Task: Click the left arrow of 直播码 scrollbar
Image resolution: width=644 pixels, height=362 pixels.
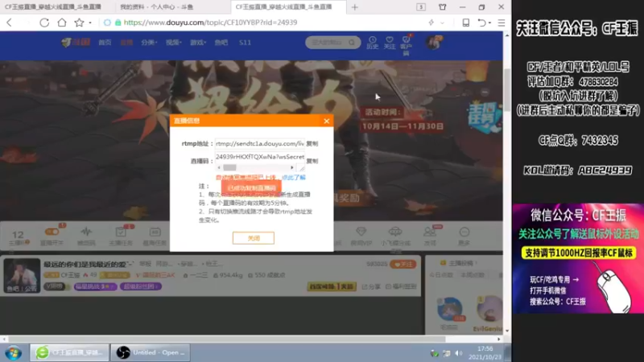Action: point(218,167)
